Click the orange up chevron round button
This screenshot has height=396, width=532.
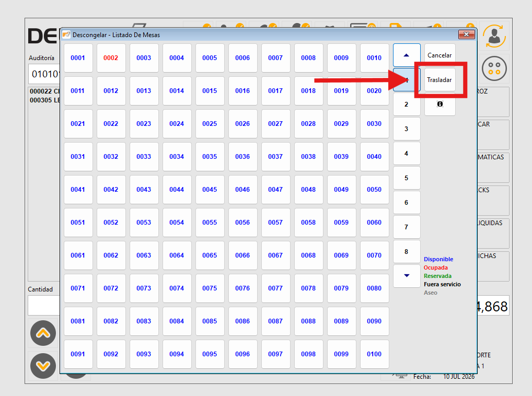tap(43, 333)
